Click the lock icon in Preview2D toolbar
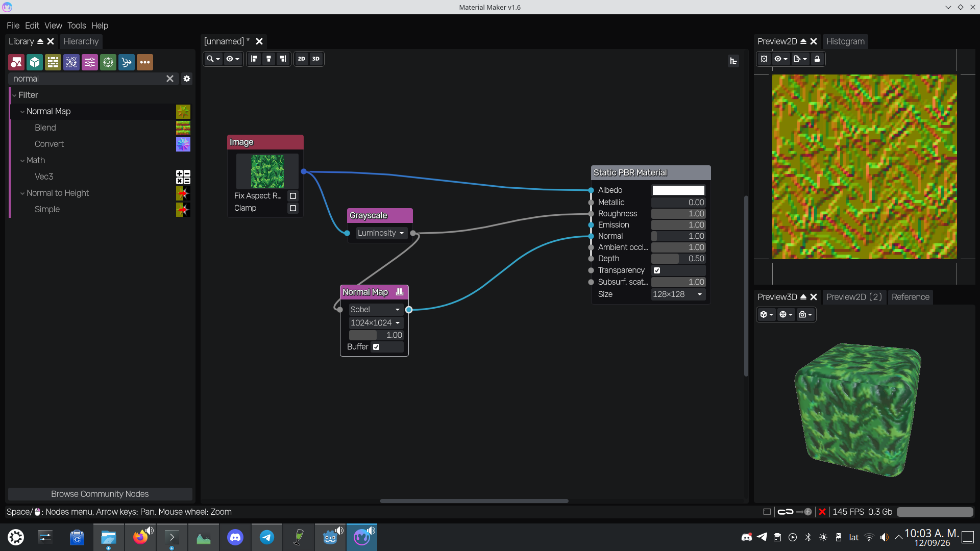 pyautogui.click(x=817, y=59)
